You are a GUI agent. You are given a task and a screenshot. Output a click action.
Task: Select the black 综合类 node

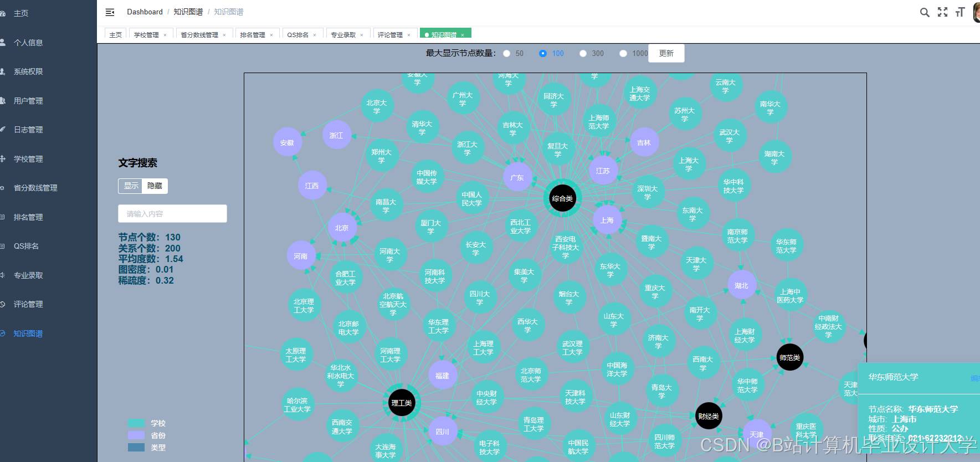[x=562, y=198]
